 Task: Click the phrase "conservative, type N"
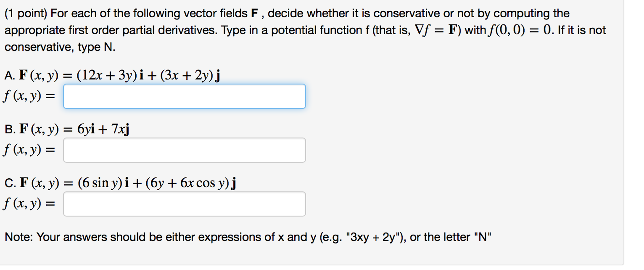pos(59,47)
